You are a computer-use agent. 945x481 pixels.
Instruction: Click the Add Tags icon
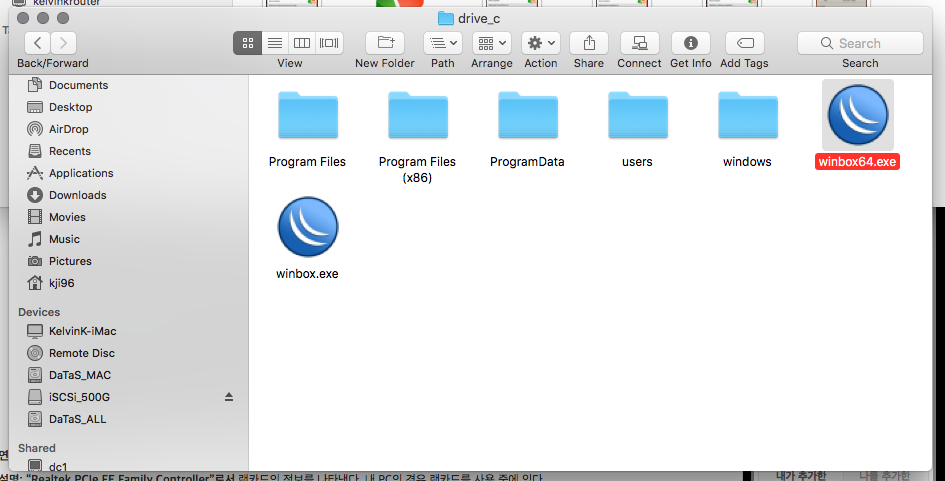point(745,43)
